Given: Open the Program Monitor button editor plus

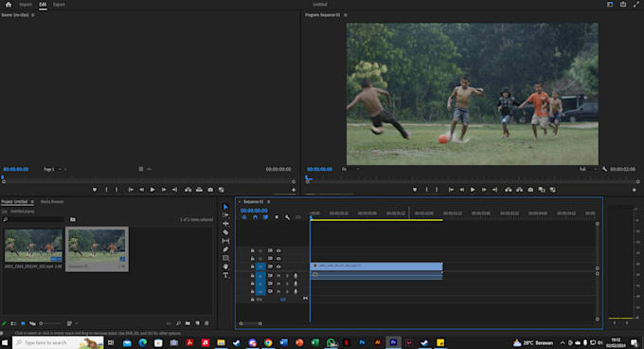Looking at the screenshot, I should pyautogui.click(x=635, y=190).
